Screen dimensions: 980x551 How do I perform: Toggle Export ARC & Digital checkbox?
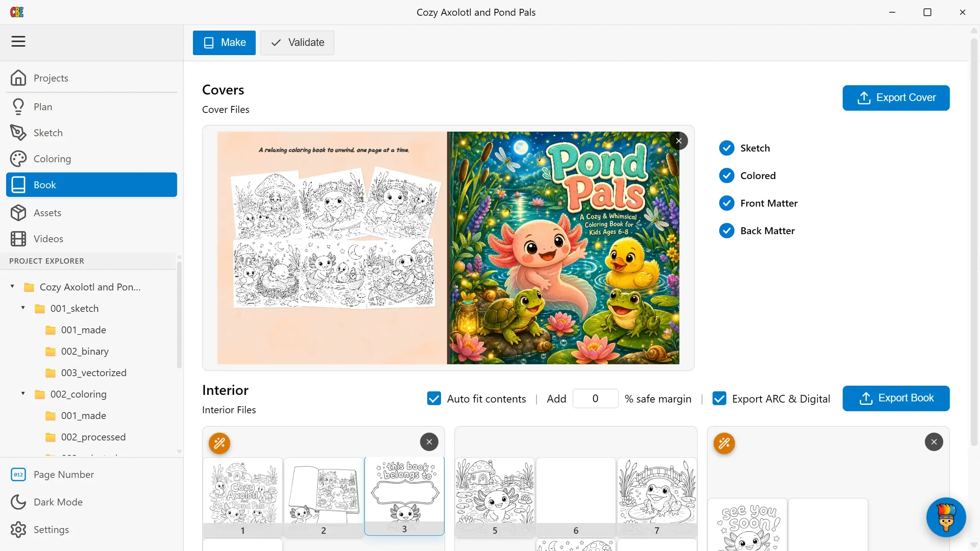point(719,398)
